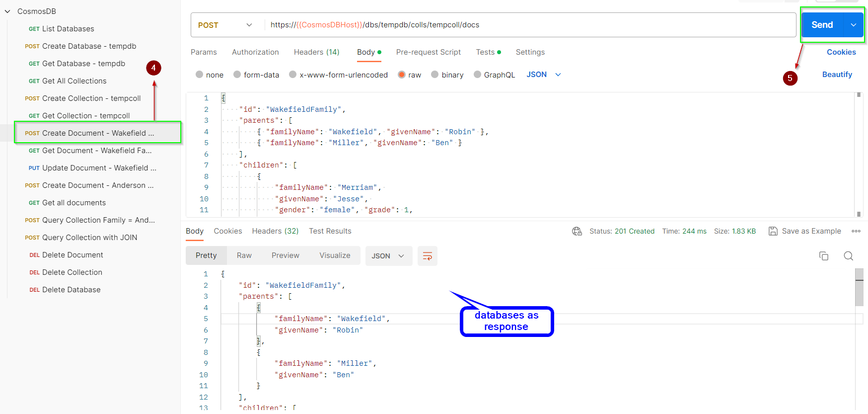Collapse the CosmosDB collection chevron

(7, 11)
